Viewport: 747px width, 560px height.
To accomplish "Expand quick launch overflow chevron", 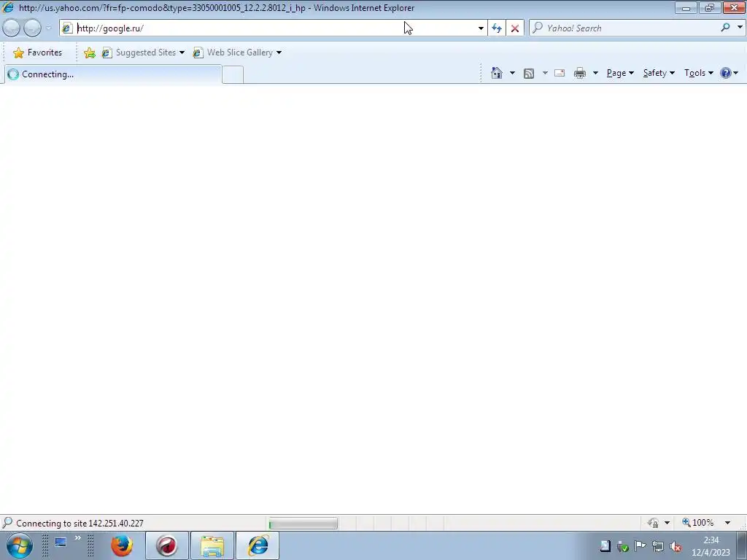I will point(77,538).
